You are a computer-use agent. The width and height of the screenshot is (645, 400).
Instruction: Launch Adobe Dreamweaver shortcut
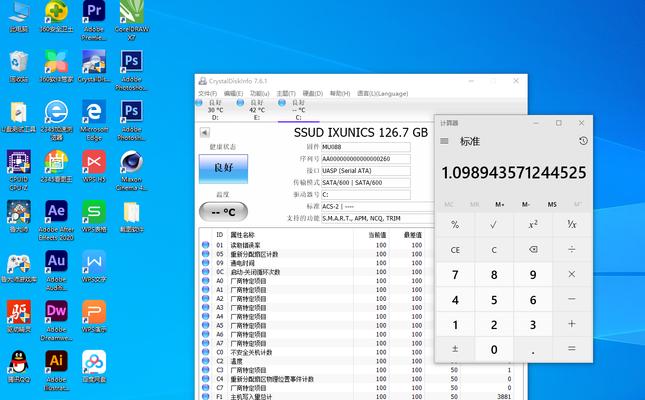tap(56, 321)
